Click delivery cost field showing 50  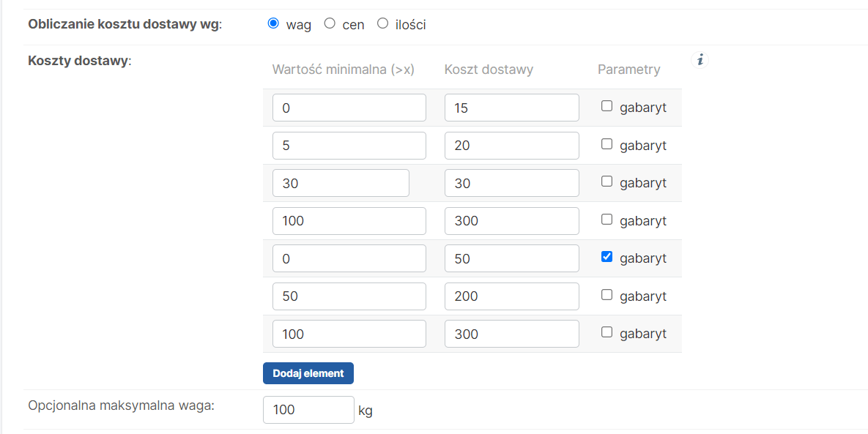pos(511,258)
